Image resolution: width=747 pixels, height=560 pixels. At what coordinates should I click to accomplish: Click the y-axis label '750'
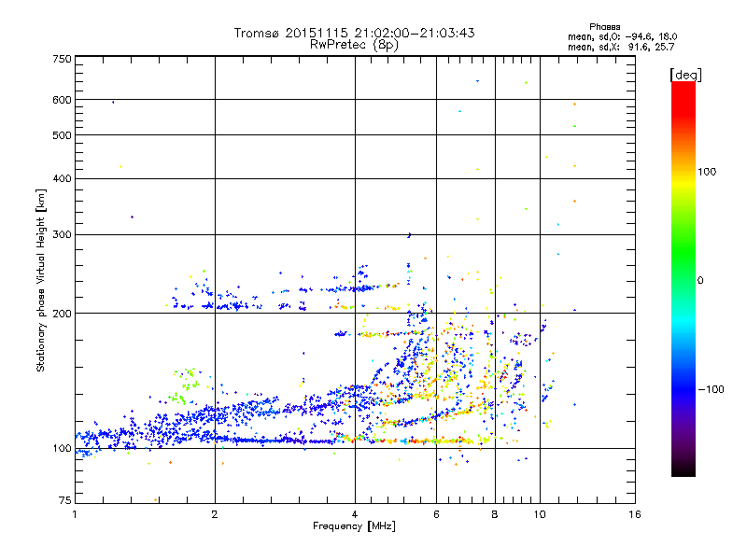62,59
